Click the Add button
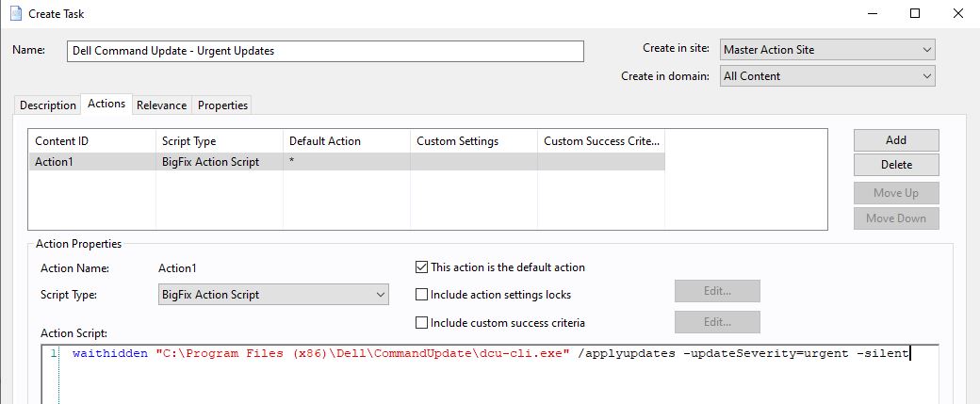Image resolution: width=980 pixels, height=404 pixels. click(x=895, y=140)
